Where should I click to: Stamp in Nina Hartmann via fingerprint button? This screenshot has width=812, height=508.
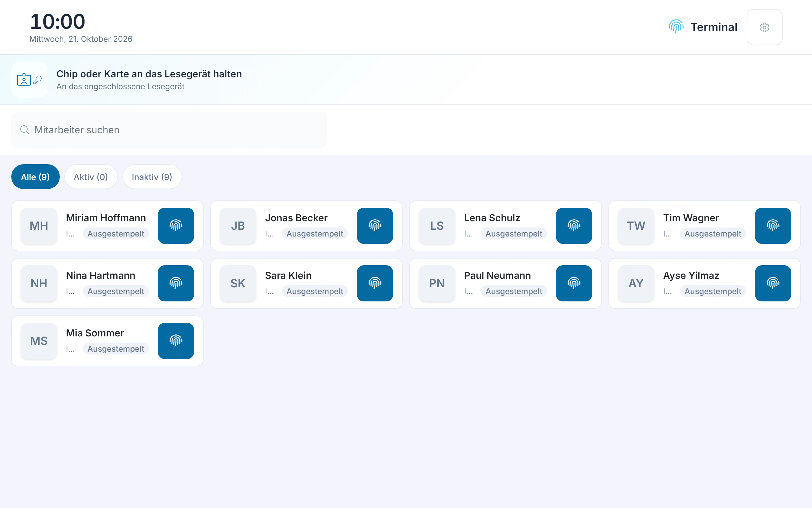point(176,283)
